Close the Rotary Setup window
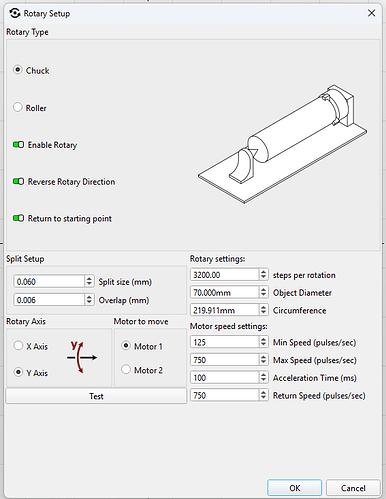This screenshot has height=499, width=386. 371,13
